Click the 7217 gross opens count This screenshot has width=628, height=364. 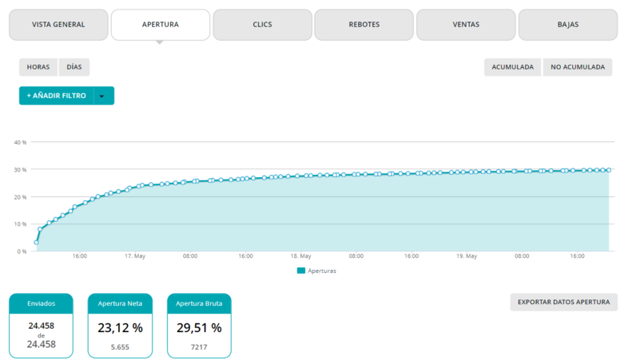coord(199,347)
